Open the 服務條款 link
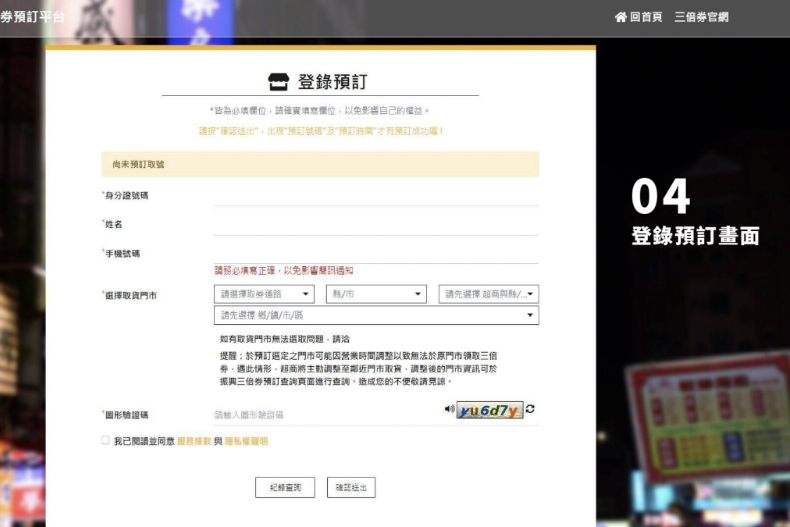The width and height of the screenshot is (790, 527). pos(194,441)
